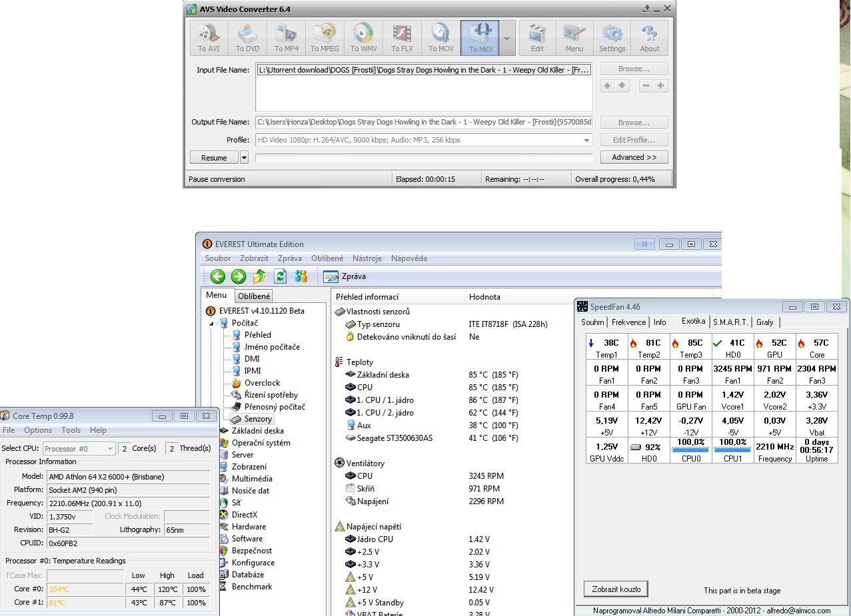
Task: Select Multimédia in the EVEREST tree
Action: coord(251,479)
